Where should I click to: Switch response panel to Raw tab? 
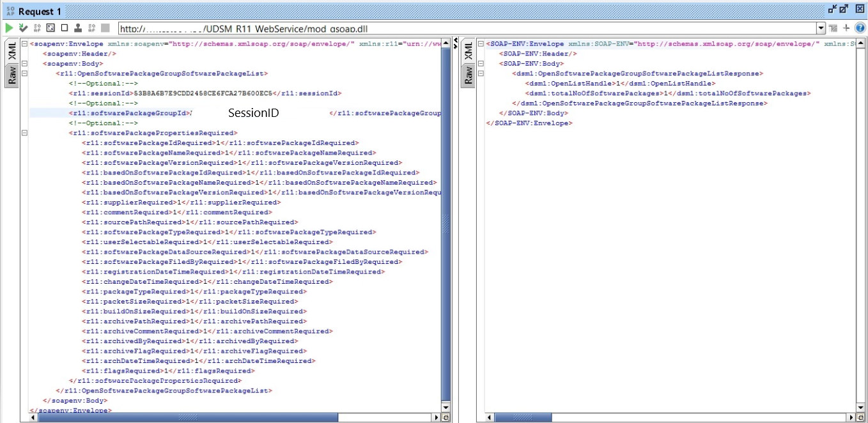click(467, 75)
